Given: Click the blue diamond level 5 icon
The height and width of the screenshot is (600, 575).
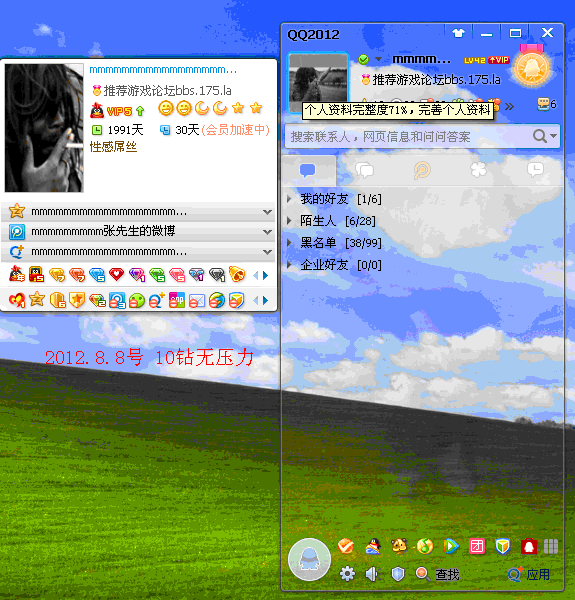Looking at the screenshot, I should tap(97, 274).
